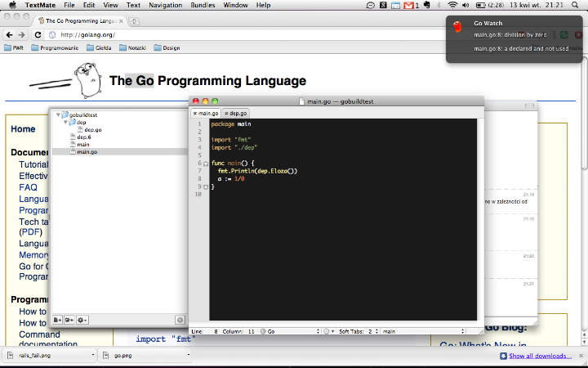Open dropdown arrow for go.png download

pyautogui.click(x=189, y=355)
